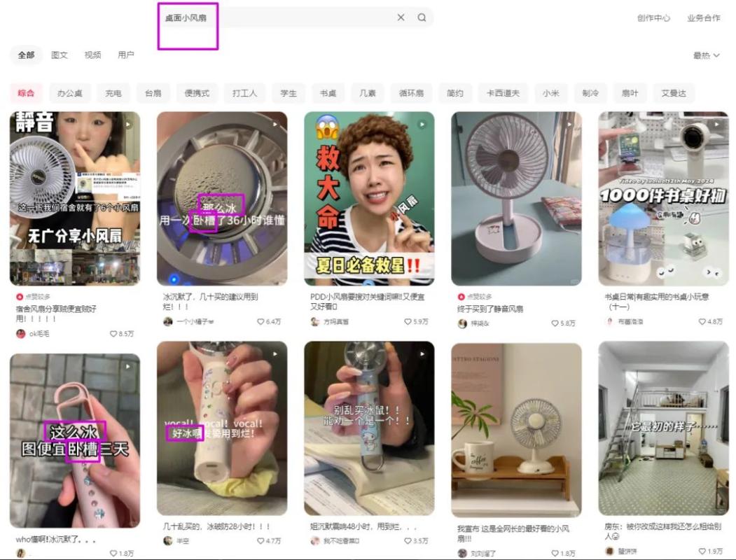Select the 综合 filter tag
Screen dimensions: 736x560
pos(27,93)
